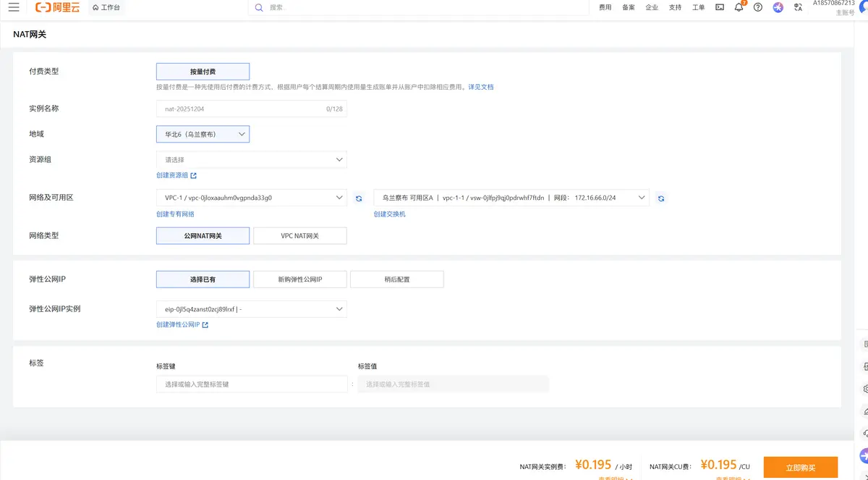Open the 支持 menu
868x480 pixels.
[675, 7]
